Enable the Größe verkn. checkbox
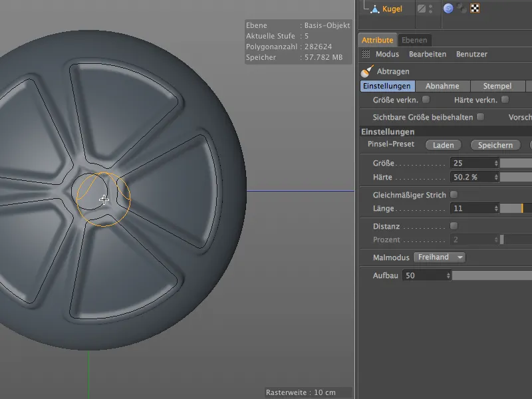The height and width of the screenshot is (399, 532). [x=426, y=99]
